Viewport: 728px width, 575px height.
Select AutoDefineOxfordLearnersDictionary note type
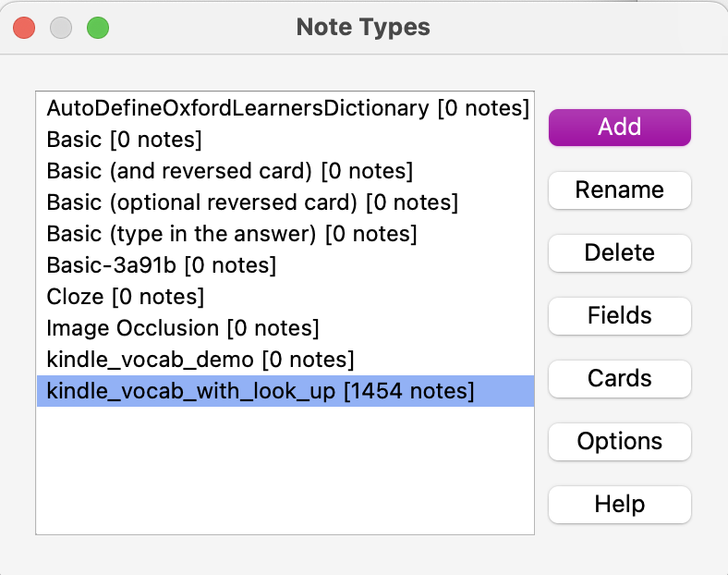[286, 108]
